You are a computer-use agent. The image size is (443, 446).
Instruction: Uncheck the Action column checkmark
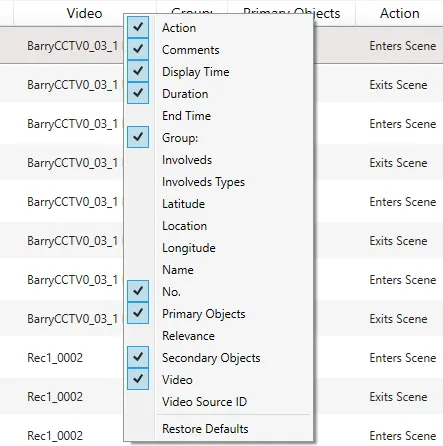click(138, 27)
